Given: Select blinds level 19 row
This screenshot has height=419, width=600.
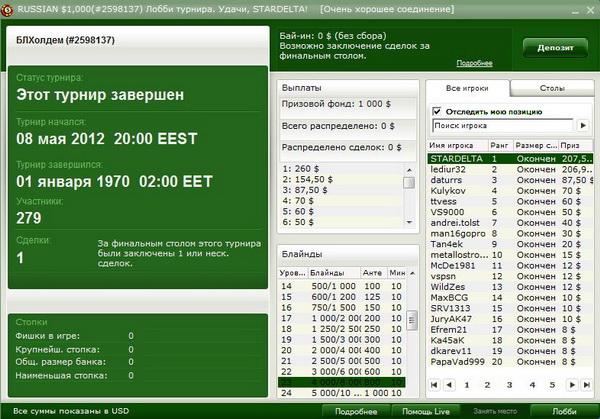Looking at the screenshot, I should [342, 340].
